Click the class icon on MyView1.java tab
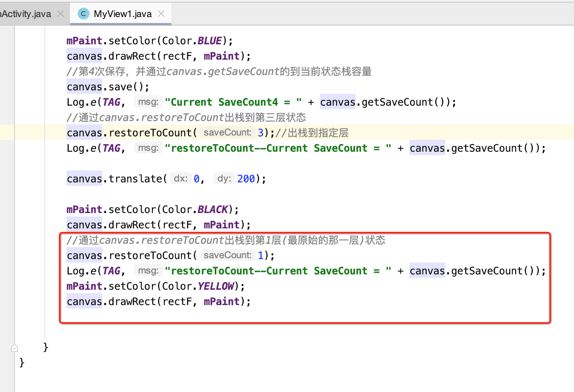The height and width of the screenshot is (392, 574). pyautogui.click(x=84, y=14)
